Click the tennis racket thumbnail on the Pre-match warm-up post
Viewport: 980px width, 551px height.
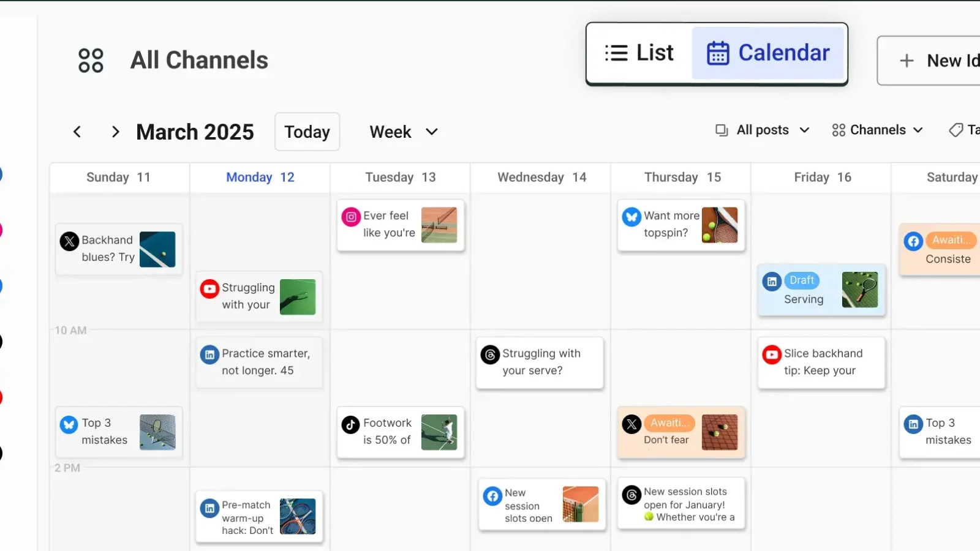point(298,516)
